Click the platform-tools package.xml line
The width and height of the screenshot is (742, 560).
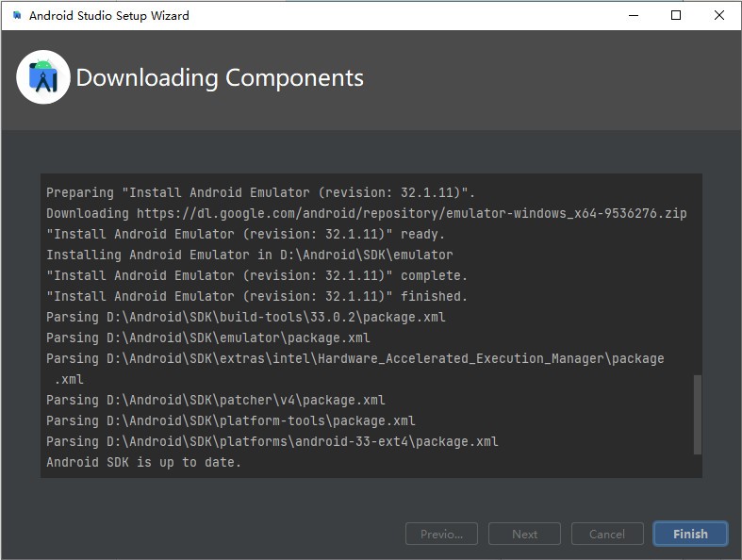pyautogui.click(x=230, y=420)
